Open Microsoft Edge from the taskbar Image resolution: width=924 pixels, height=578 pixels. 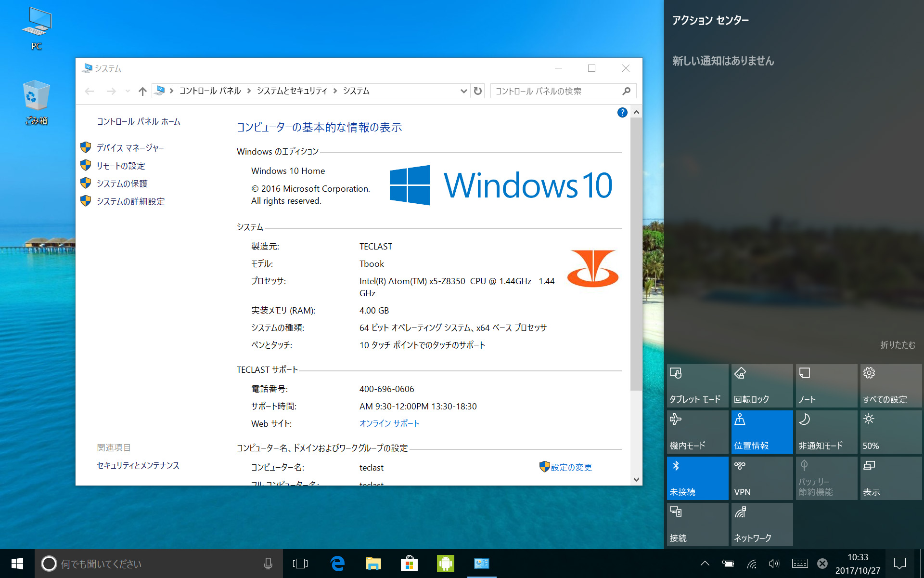pyautogui.click(x=337, y=564)
